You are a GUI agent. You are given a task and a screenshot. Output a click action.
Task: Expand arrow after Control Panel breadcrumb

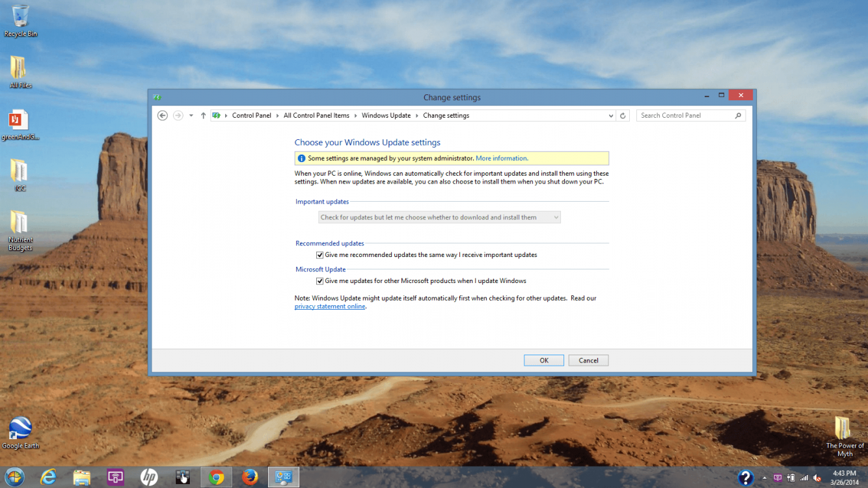click(277, 116)
